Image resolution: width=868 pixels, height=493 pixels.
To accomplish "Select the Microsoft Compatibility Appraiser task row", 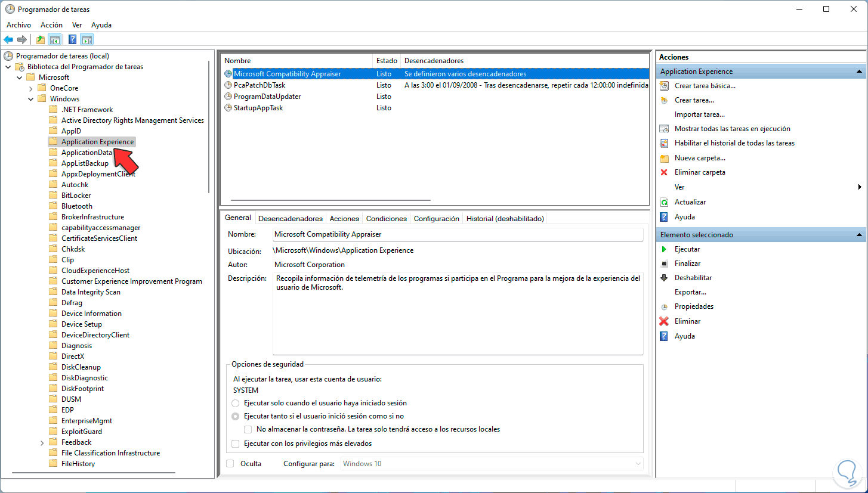I will 435,74.
